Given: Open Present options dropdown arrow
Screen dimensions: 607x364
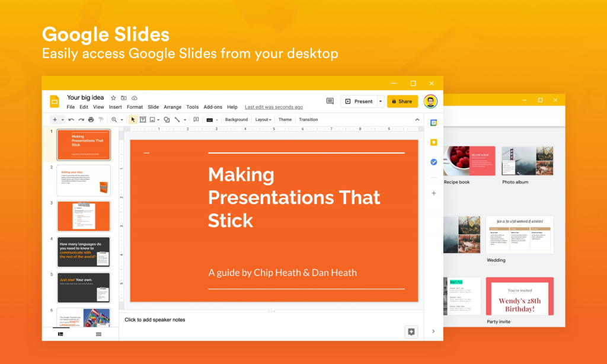Looking at the screenshot, I should tap(380, 101).
